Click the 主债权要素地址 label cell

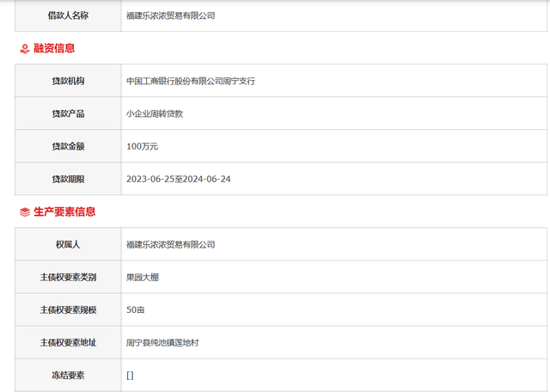(x=68, y=342)
